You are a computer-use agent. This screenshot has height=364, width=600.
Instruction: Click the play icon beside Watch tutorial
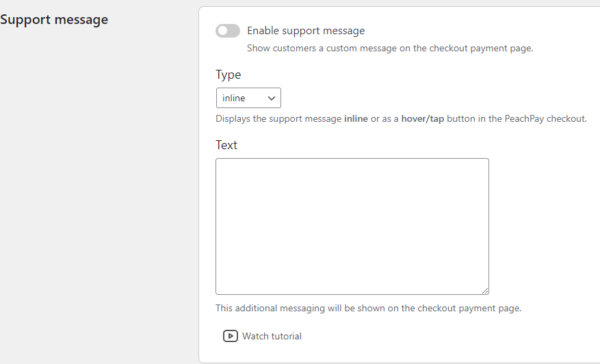(x=231, y=336)
